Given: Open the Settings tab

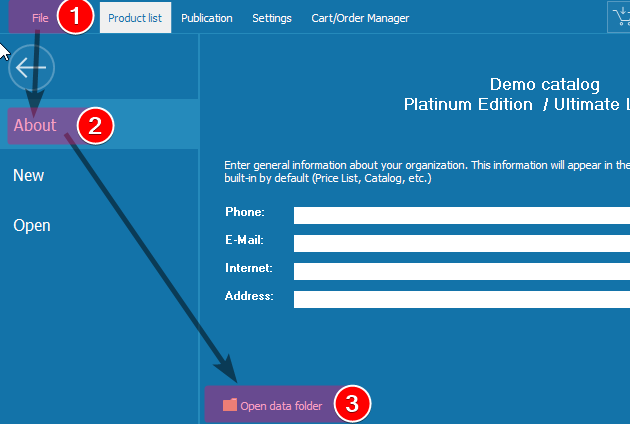Looking at the screenshot, I should pyautogui.click(x=272, y=18).
